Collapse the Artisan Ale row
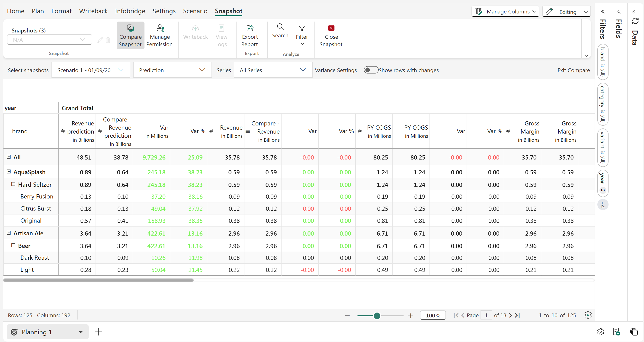 click(x=9, y=233)
